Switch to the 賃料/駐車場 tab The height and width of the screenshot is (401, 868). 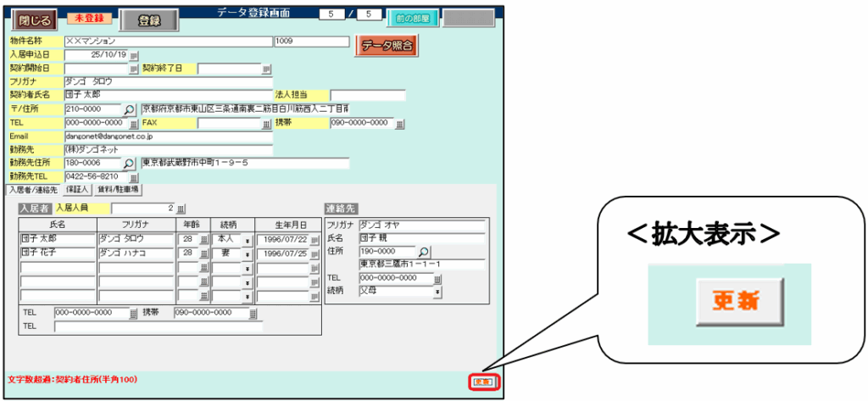118,190
